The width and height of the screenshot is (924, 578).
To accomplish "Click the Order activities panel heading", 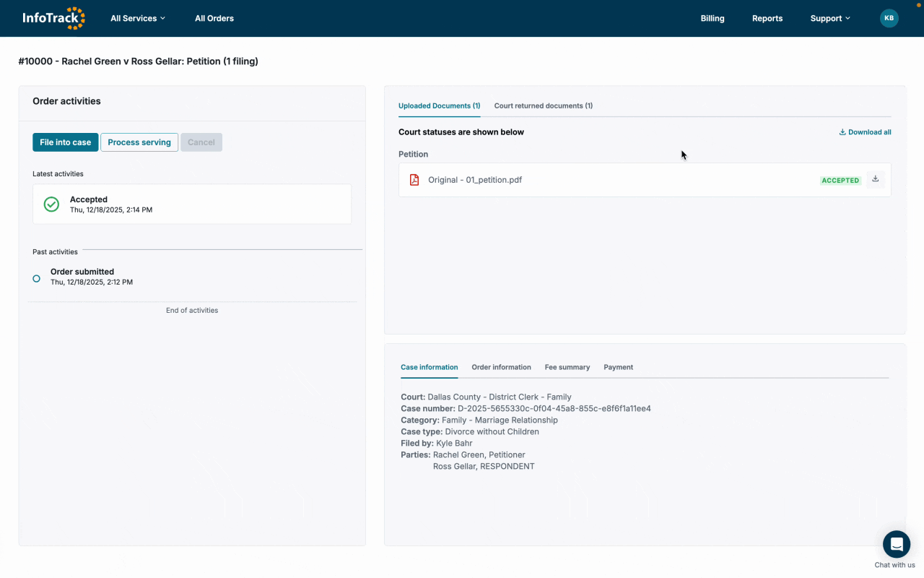I will click(66, 101).
